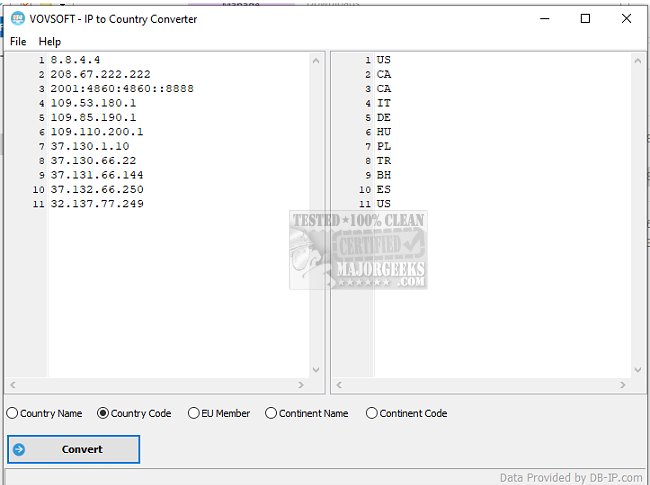The height and width of the screenshot is (485, 650).
Task: Maximize the IP to Country Converter window
Action: coord(585,18)
